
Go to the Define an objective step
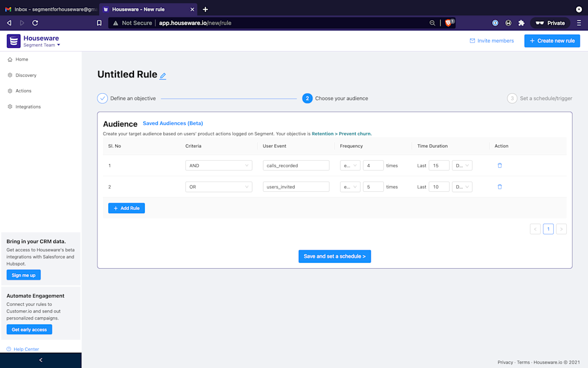(x=126, y=98)
